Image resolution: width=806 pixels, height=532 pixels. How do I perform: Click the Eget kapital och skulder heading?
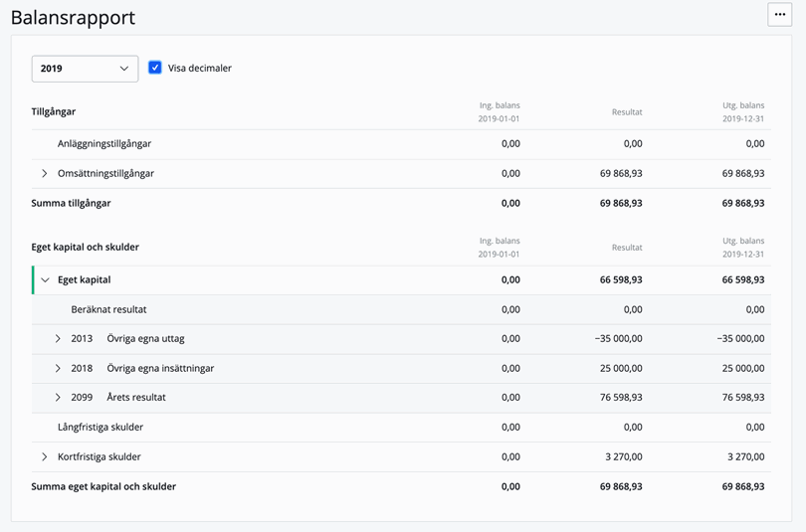tap(86, 247)
